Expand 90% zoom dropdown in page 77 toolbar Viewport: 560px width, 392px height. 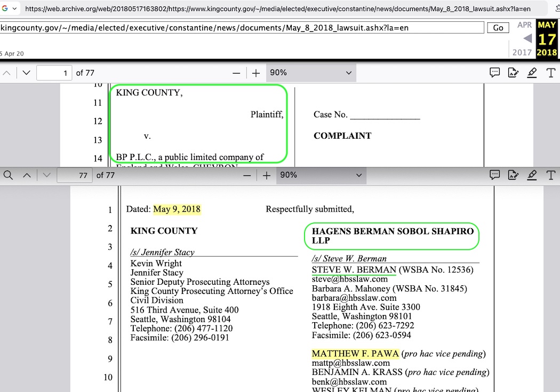click(321, 175)
